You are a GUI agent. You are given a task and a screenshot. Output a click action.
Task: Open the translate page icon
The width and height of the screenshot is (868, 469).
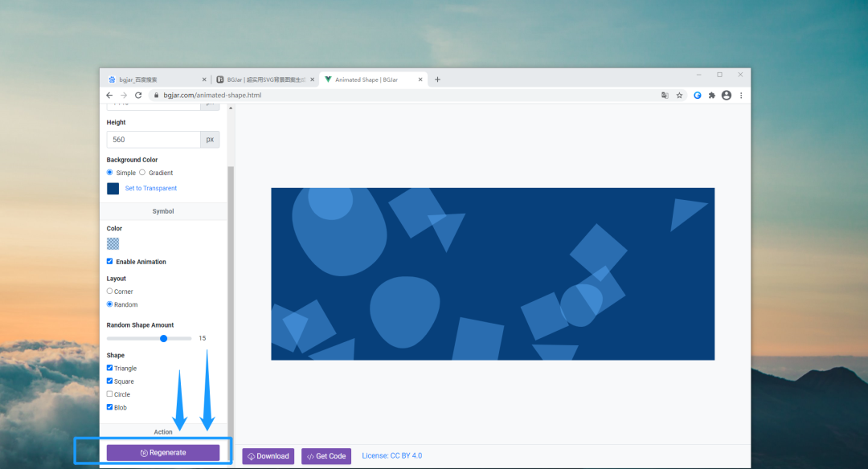point(665,95)
